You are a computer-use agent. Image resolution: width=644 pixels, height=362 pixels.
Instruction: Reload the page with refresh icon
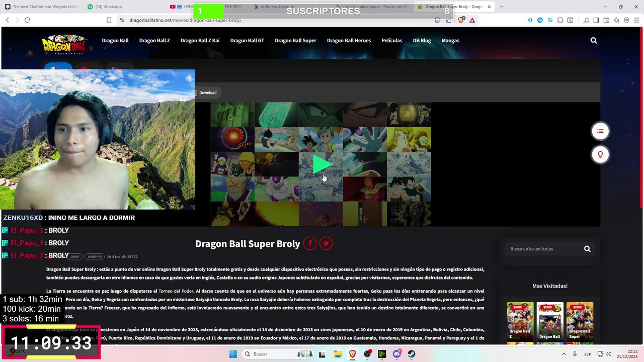click(x=27, y=20)
